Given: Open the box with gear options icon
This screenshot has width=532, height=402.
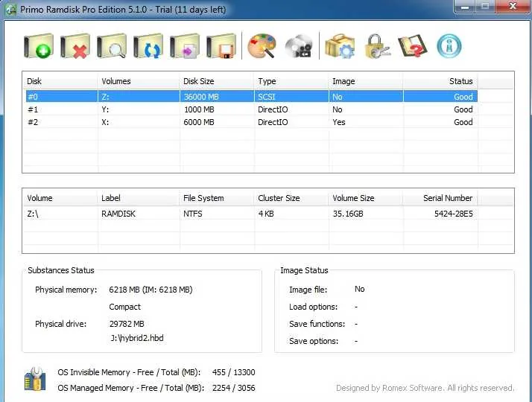Looking at the screenshot, I should (x=340, y=45).
